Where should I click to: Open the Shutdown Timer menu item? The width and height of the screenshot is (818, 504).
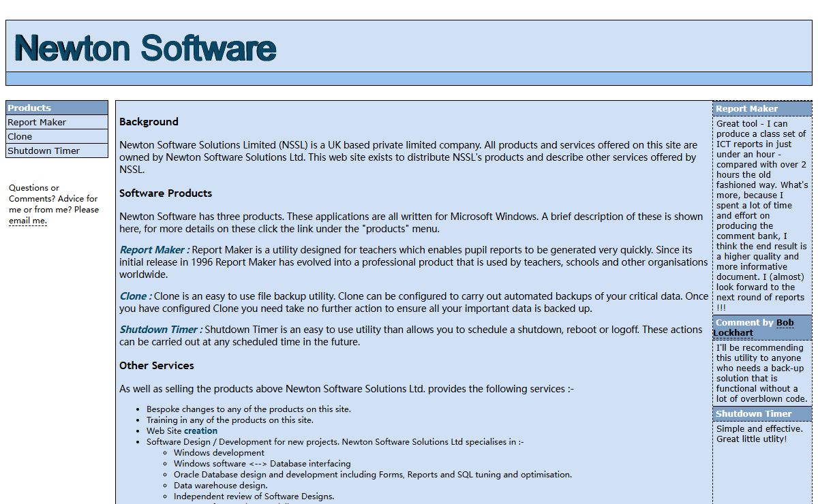pyautogui.click(x=57, y=151)
